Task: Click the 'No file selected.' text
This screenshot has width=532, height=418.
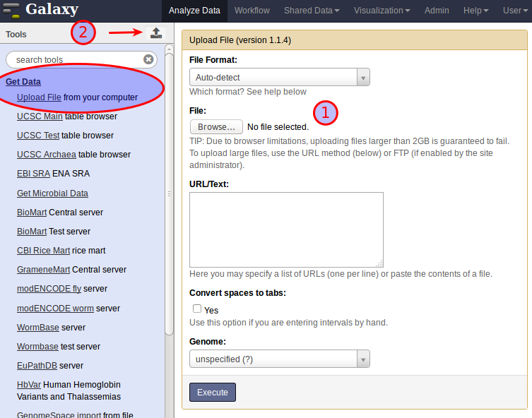Action: pyautogui.click(x=278, y=127)
